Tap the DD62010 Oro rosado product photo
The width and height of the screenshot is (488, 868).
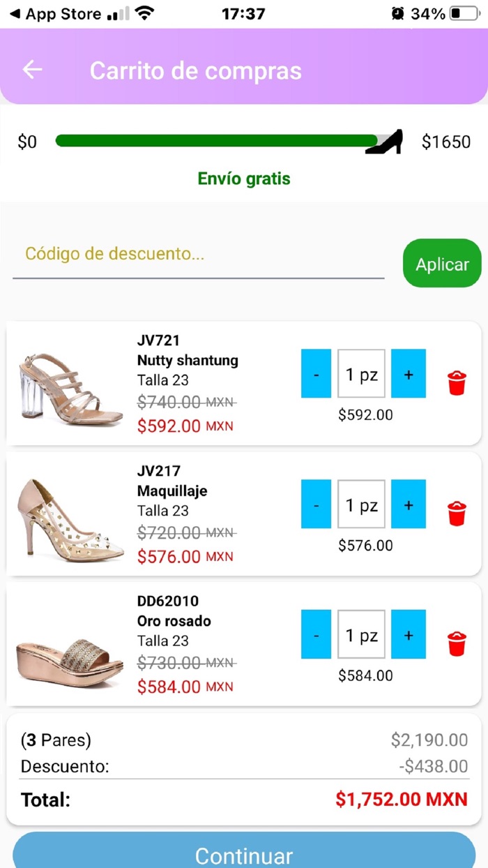click(x=70, y=644)
